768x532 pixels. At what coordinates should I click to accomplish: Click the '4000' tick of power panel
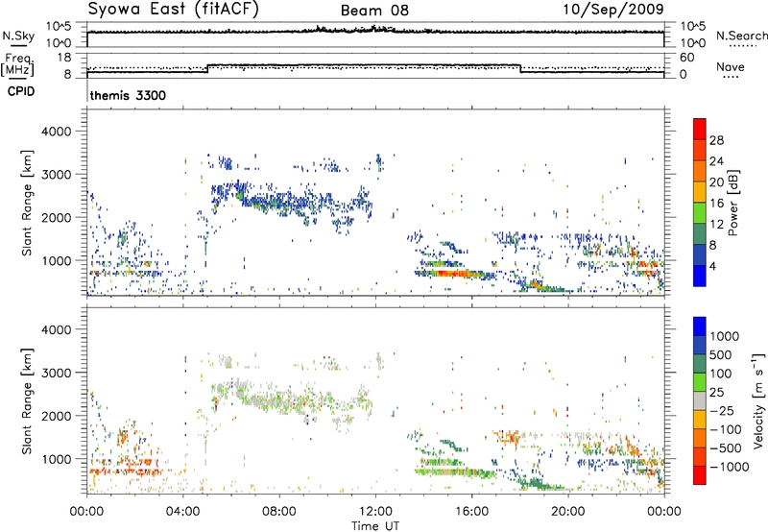(x=56, y=132)
